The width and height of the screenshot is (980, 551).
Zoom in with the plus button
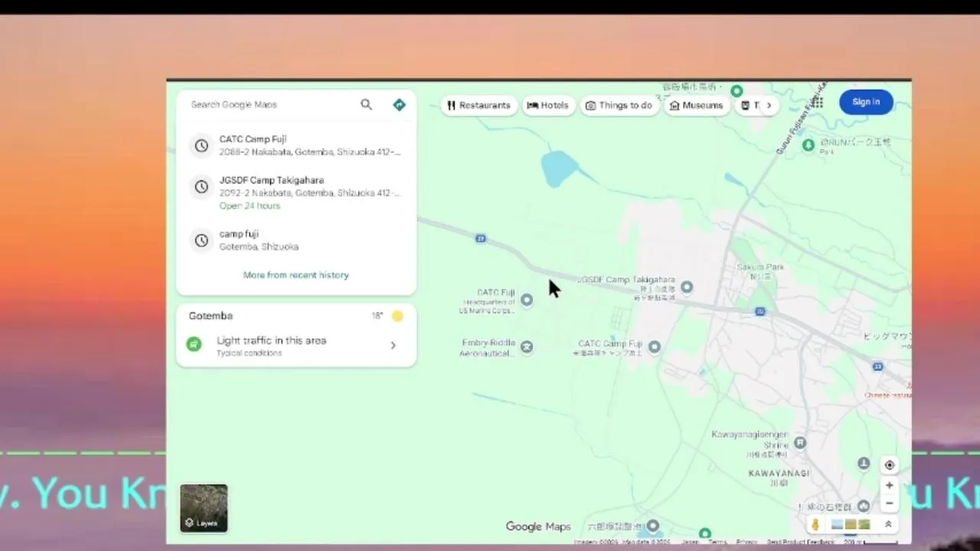(x=889, y=485)
